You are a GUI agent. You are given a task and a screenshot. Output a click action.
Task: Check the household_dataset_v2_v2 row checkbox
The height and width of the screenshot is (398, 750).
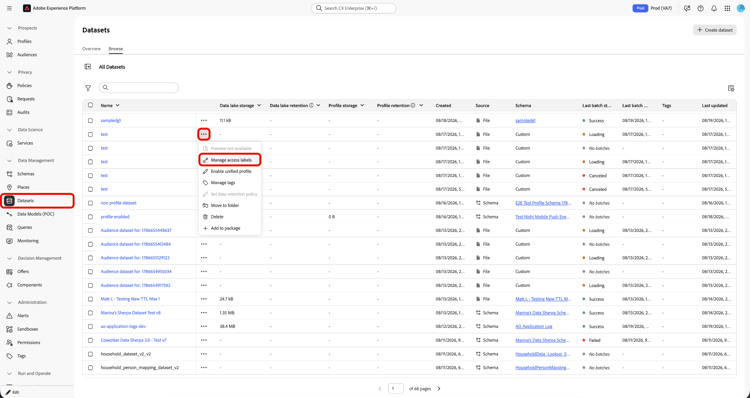tap(90, 354)
